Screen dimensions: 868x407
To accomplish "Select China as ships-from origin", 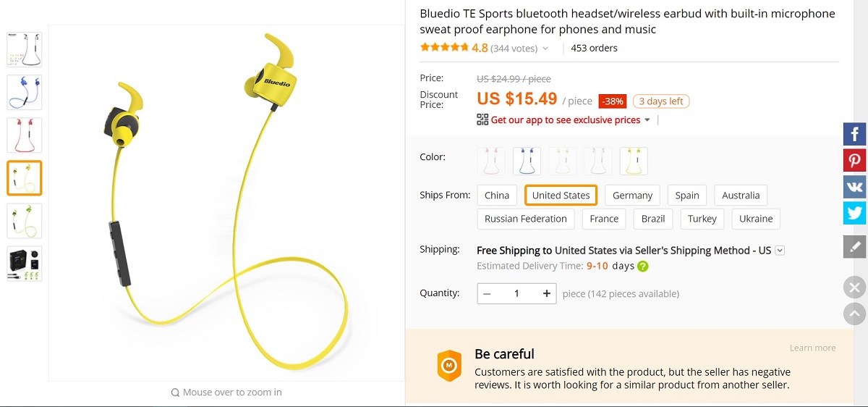I will pos(497,195).
